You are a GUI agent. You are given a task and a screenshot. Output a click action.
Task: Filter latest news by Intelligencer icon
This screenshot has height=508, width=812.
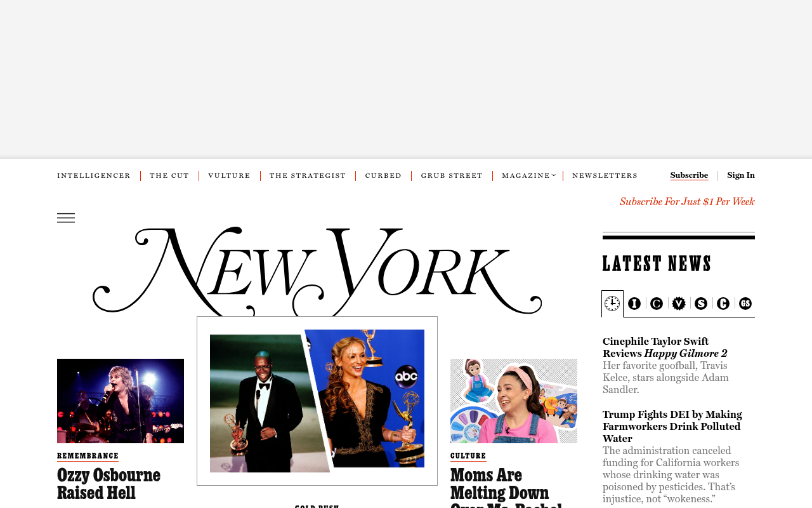point(634,304)
